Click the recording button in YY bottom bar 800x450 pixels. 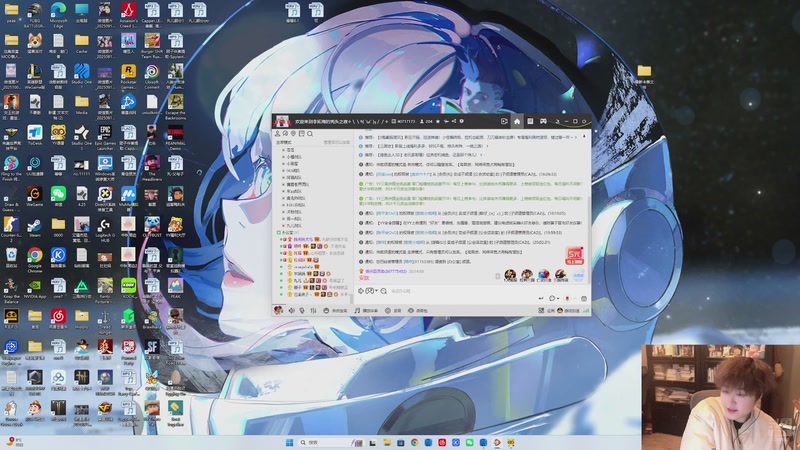pyautogui.click(x=393, y=310)
